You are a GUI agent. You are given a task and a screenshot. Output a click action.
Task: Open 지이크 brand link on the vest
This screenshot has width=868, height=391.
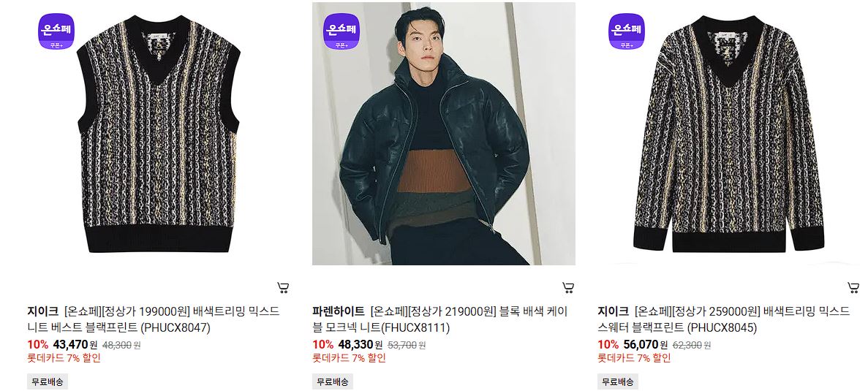click(42, 311)
